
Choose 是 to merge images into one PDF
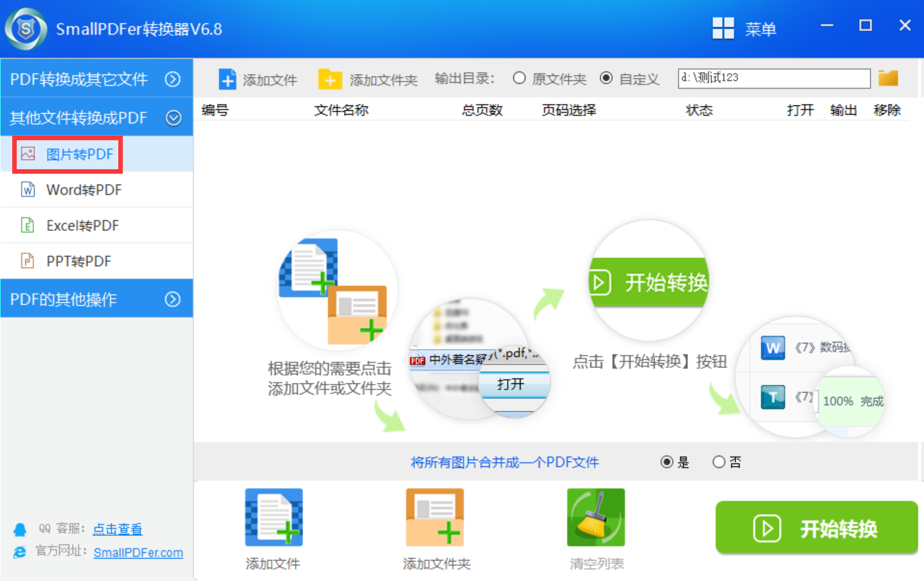667,462
